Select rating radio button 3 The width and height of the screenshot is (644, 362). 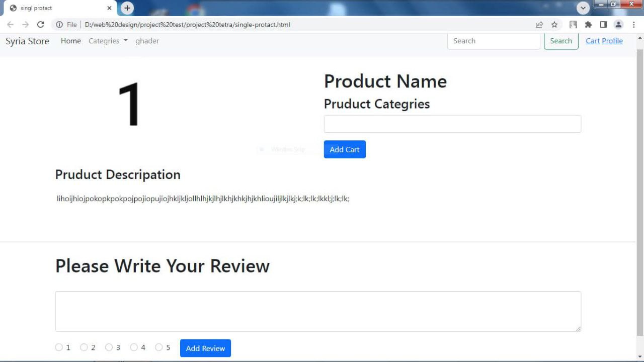109,347
